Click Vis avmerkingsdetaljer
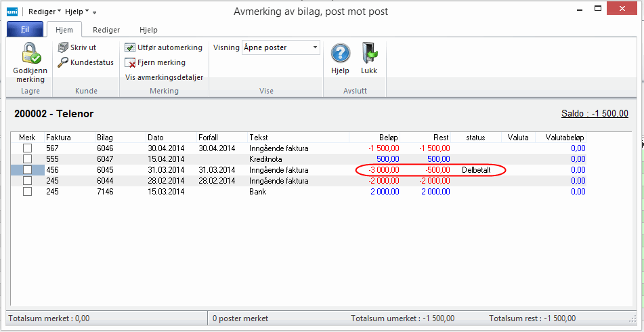This screenshot has width=644, height=332. 164,77
